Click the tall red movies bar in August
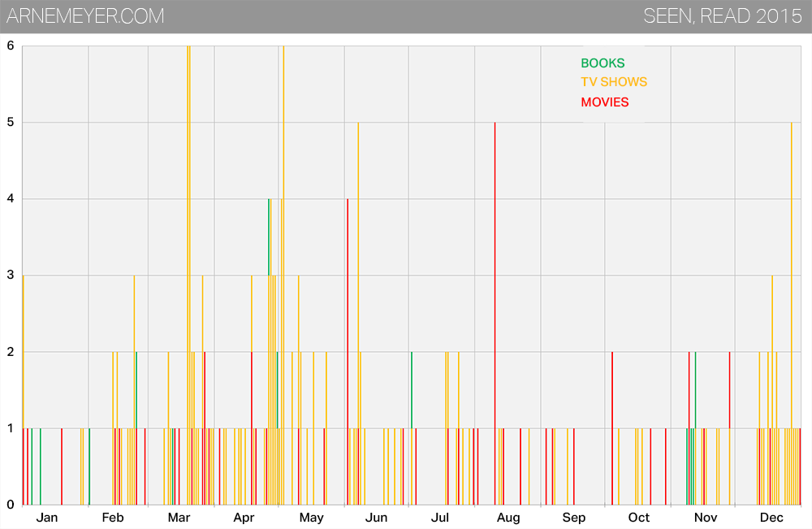Image resolution: width=812 pixels, height=529 pixels. (495, 314)
